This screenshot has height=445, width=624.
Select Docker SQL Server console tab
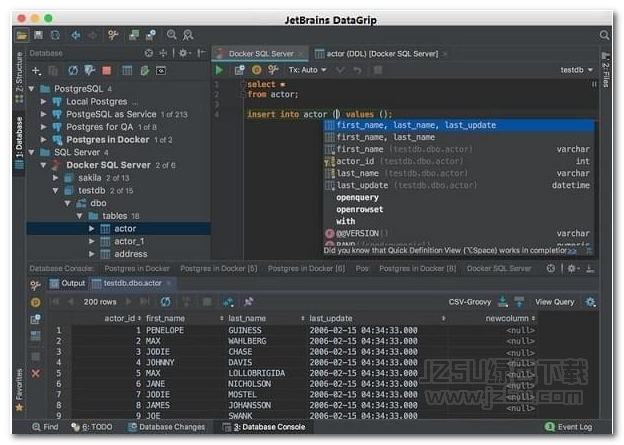[499, 269]
